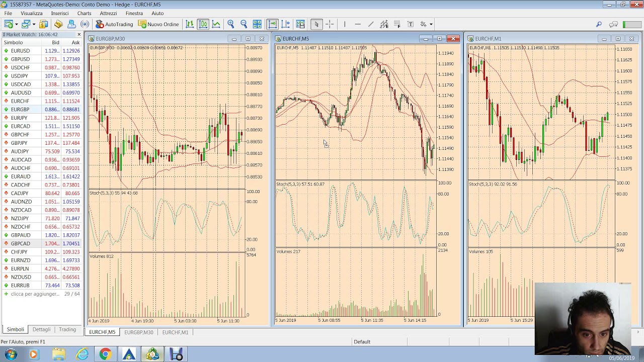The height and width of the screenshot is (362, 644).
Task: Toggle the AutoTrading button
Action: tap(114, 24)
